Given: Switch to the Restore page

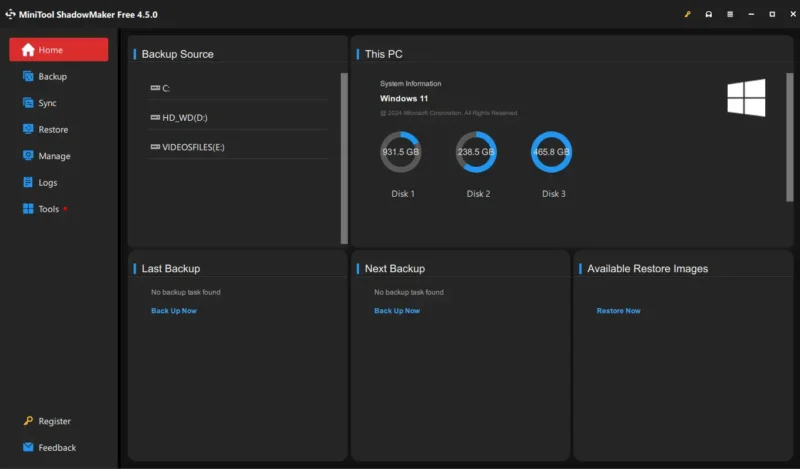Looking at the screenshot, I should click(x=45, y=129).
